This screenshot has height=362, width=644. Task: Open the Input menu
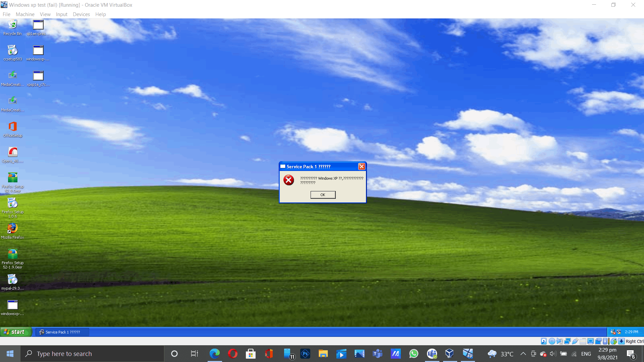62,14
